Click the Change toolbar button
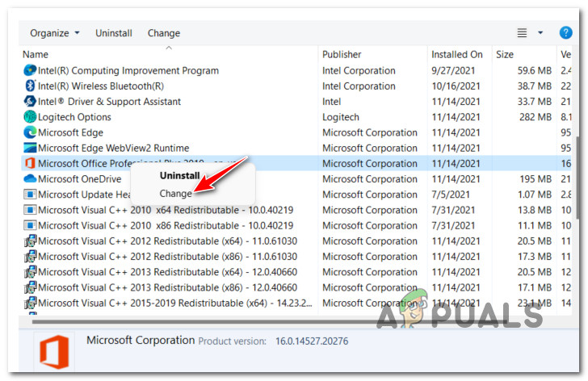 164,33
